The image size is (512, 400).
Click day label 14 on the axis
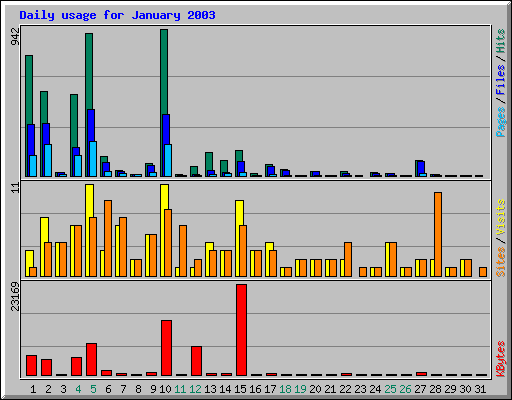click(225, 389)
